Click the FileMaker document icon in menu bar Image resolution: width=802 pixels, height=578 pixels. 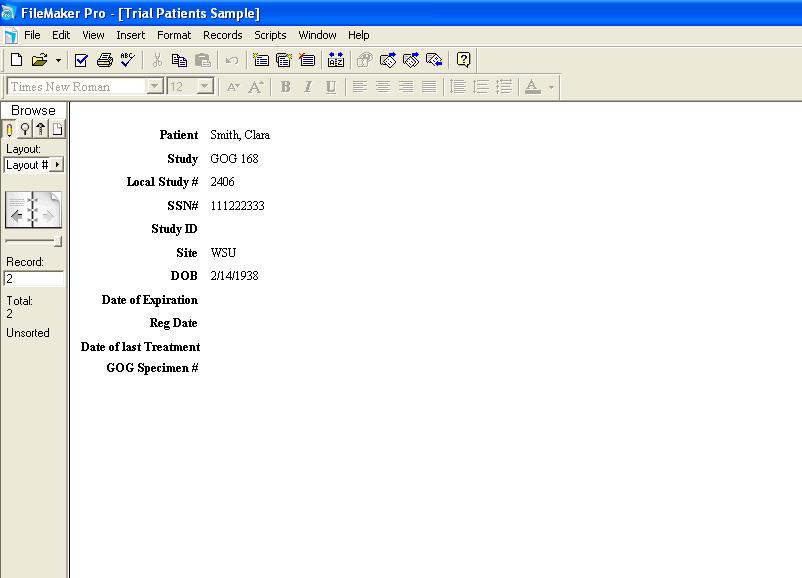pyautogui.click(x=11, y=36)
